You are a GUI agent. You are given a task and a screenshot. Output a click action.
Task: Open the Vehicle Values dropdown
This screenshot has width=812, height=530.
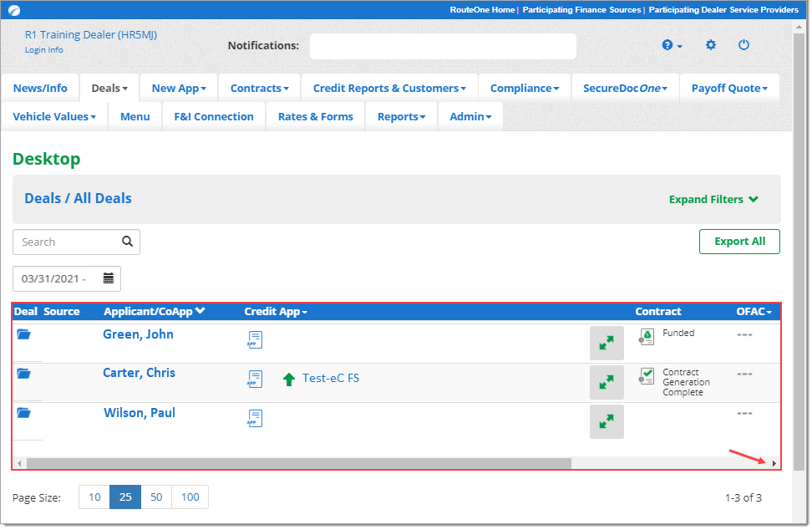54,116
